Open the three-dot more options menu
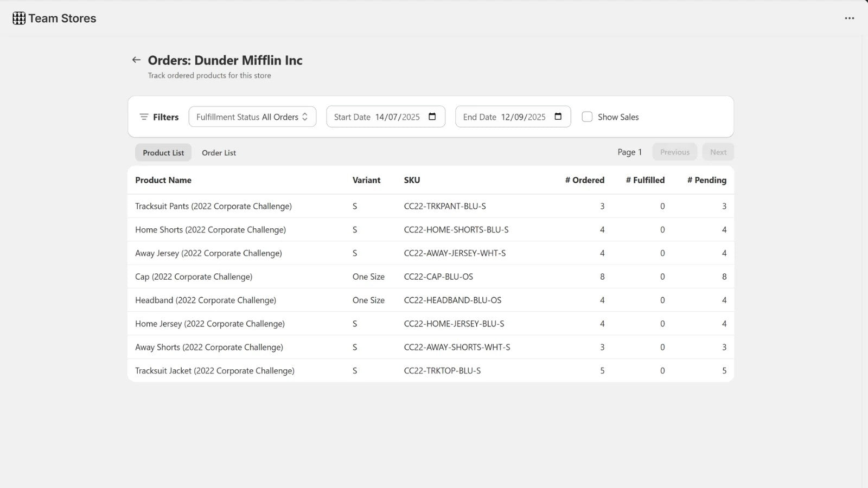The height and width of the screenshot is (488, 868). pos(850,18)
